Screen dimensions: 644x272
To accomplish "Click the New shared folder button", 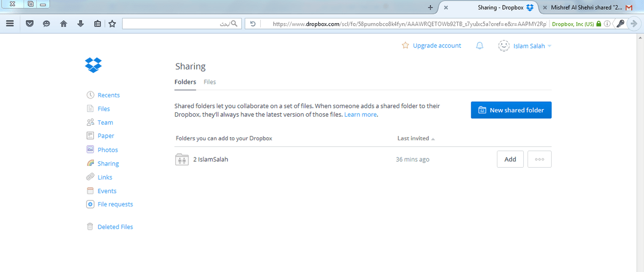I will pos(511,110).
